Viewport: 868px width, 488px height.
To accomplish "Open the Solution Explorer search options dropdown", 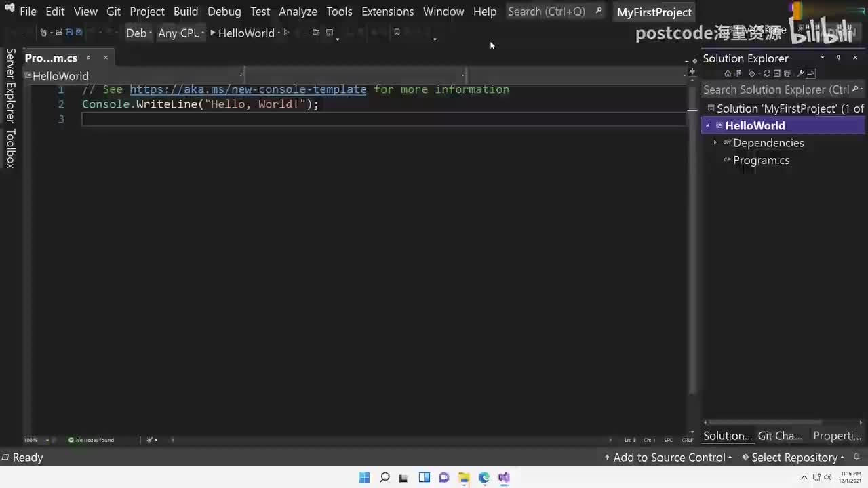I will point(860,89).
